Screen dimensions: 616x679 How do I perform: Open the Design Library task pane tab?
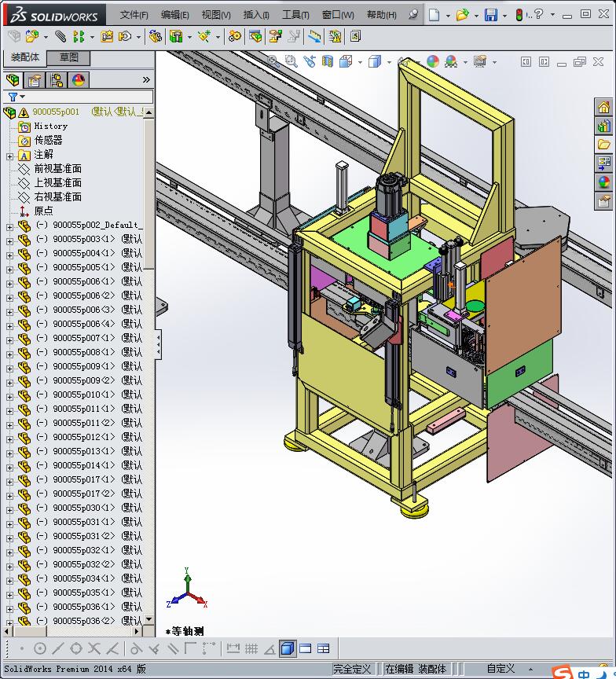603,126
